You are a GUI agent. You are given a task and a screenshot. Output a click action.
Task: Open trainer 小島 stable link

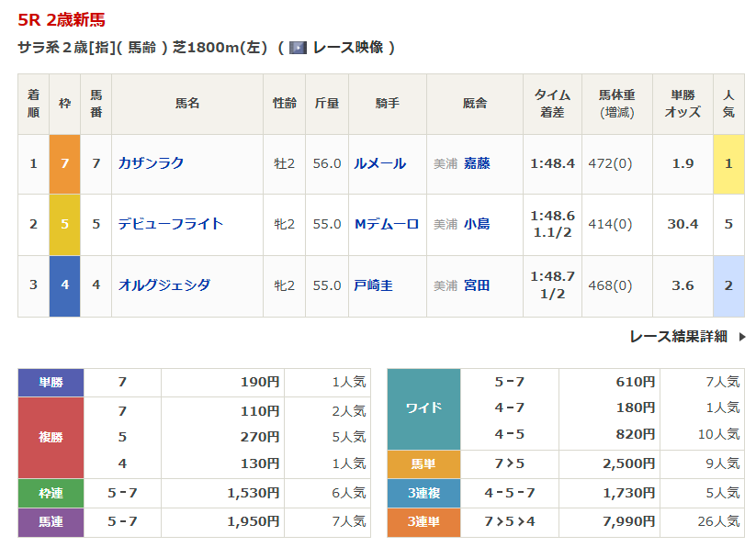click(x=476, y=224)
